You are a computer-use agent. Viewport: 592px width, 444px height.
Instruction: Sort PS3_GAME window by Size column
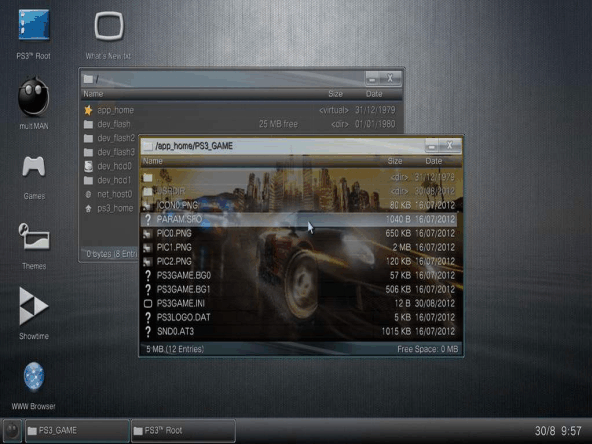click(x=395, y=161)
